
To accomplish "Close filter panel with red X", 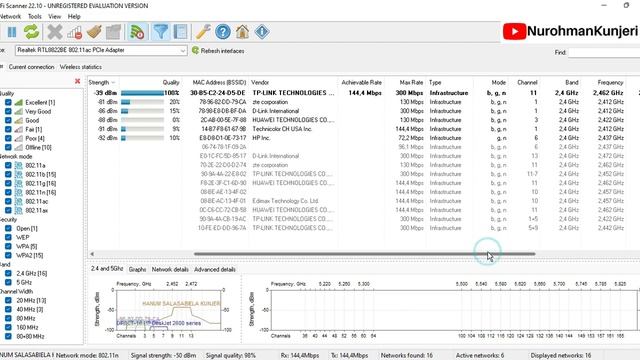I will click(x=78, y=81).
